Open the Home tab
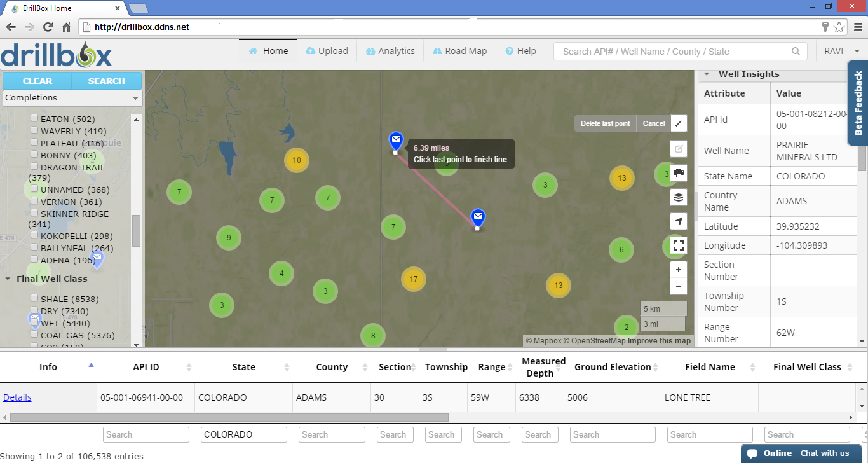The width and height of the screenshot is (868, 463). point(269,51)
